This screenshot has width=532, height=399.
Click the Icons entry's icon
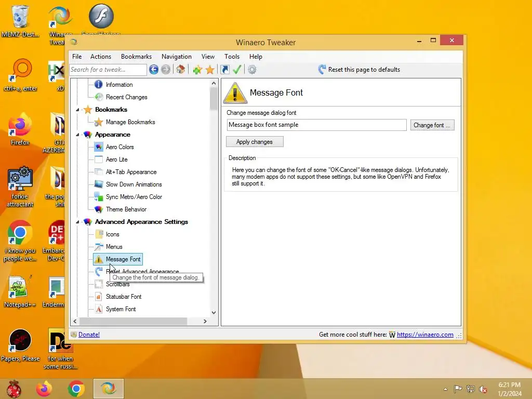(99, 234)
